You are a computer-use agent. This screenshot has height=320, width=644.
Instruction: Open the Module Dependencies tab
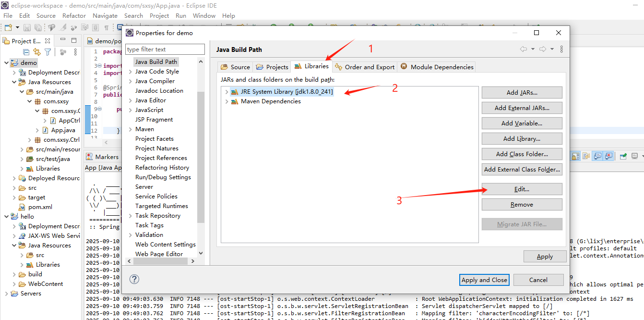click(437, 67)
